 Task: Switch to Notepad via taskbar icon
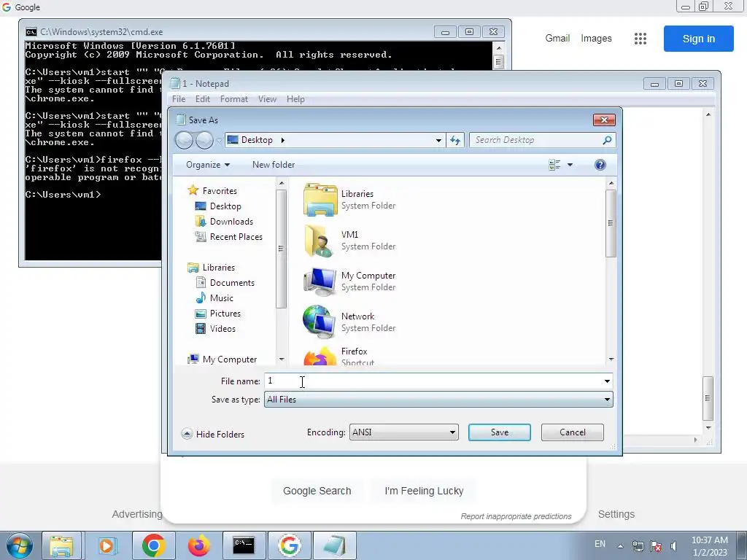pyautogui.click(x=335, y=545)
